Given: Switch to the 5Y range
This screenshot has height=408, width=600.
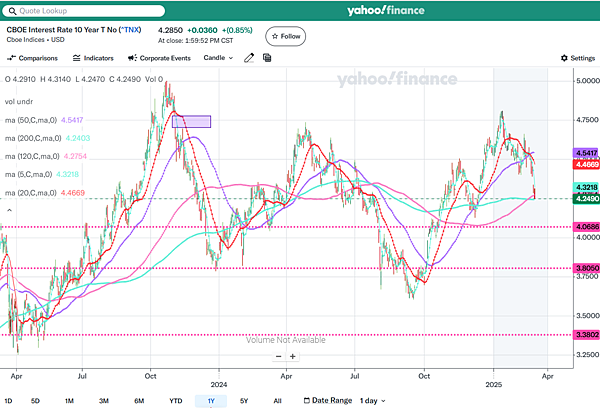Looking at the screenshot, I should pos(244,401).
